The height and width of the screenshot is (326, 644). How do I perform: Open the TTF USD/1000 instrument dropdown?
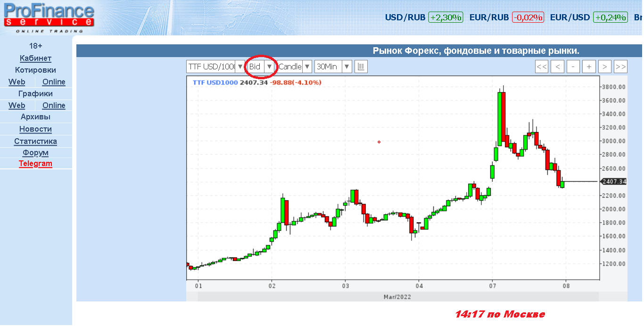pyautogui.click(x=215, y=67)
